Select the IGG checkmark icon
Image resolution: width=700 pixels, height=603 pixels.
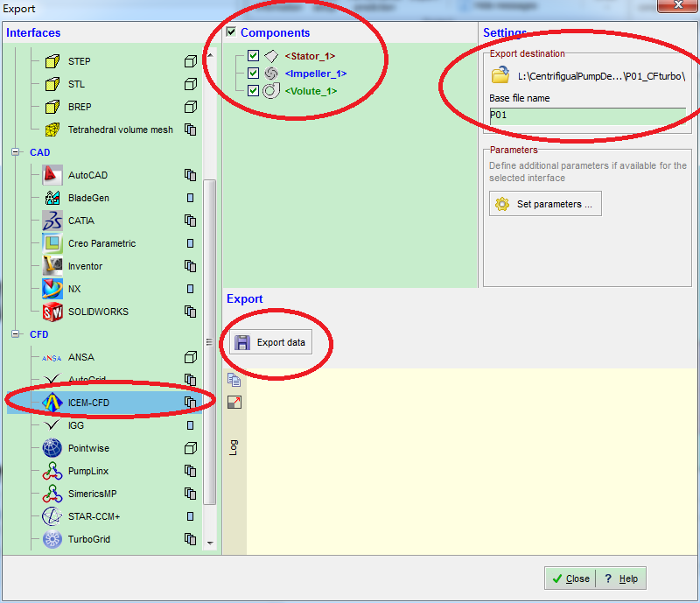click(x=52, y=425)
